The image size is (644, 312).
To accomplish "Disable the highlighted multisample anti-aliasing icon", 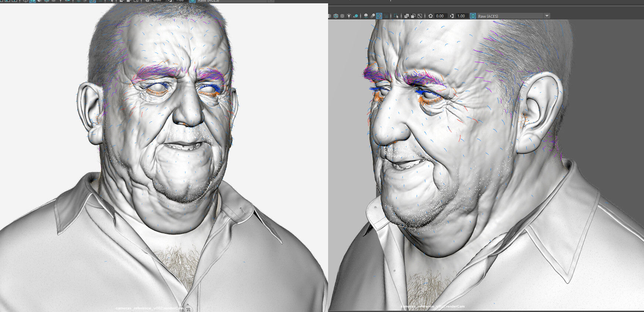I will click(379, 16).
